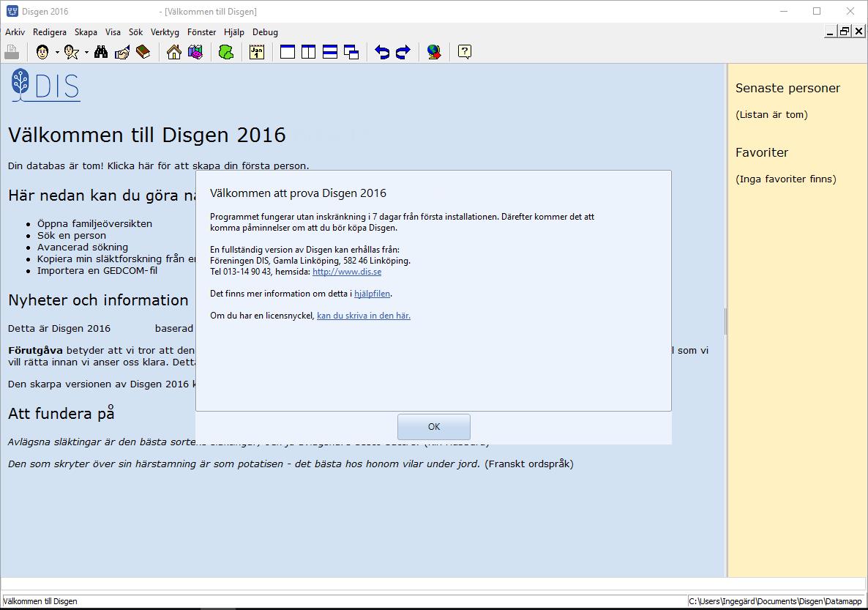
Task: Click the Disgen app icon in title bar
Action: click(x=12, y=11)
